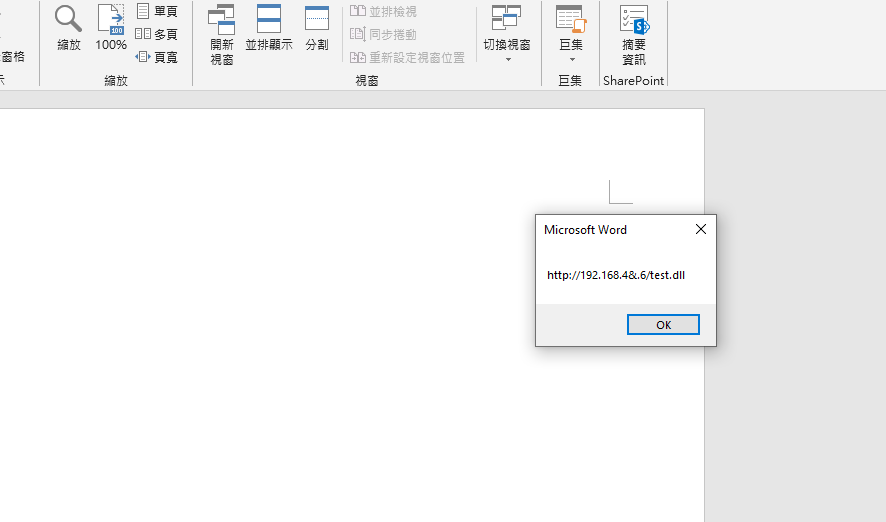Click the Switch Windows (切換視窗) icon

506,18
